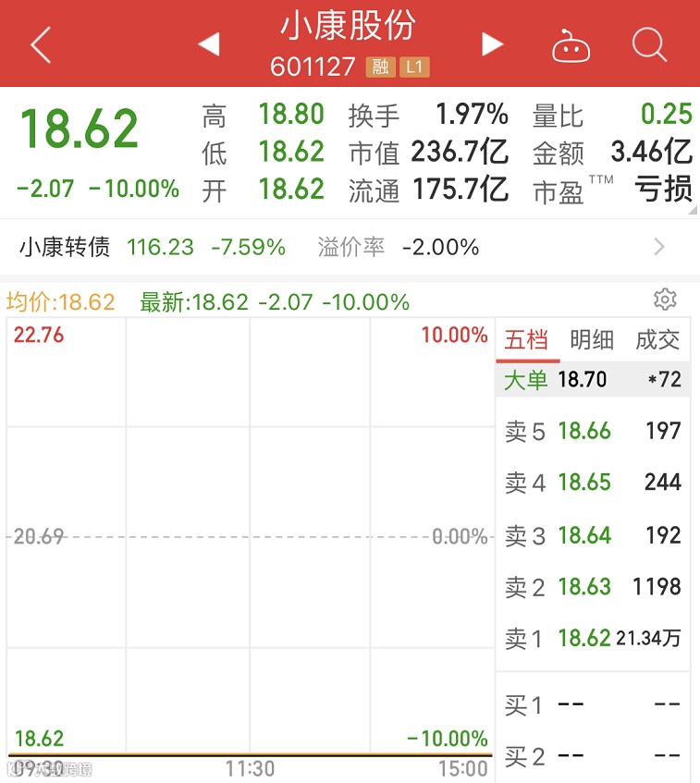Tap the 市盈TTM 亏损 value
700x783 pixels.
pos(664,190)
